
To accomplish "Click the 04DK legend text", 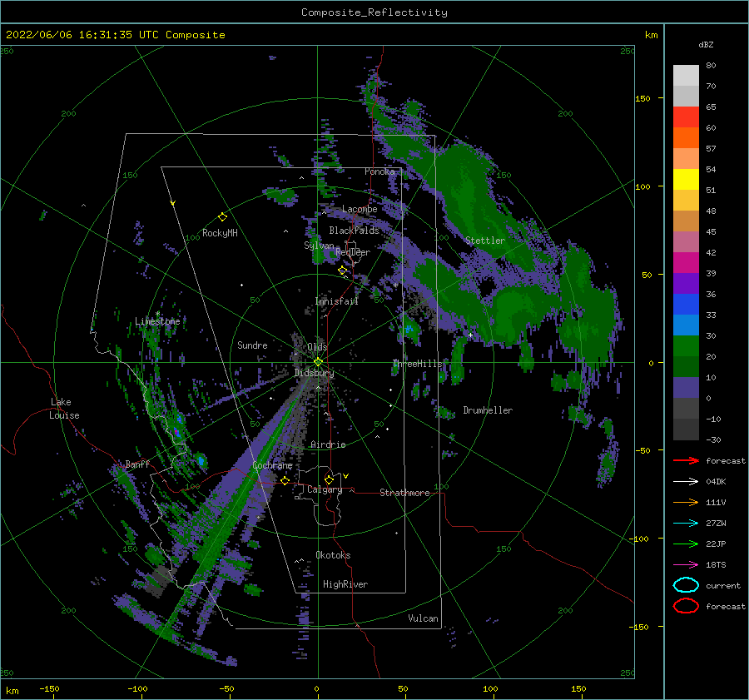I will tap(716, 481).
